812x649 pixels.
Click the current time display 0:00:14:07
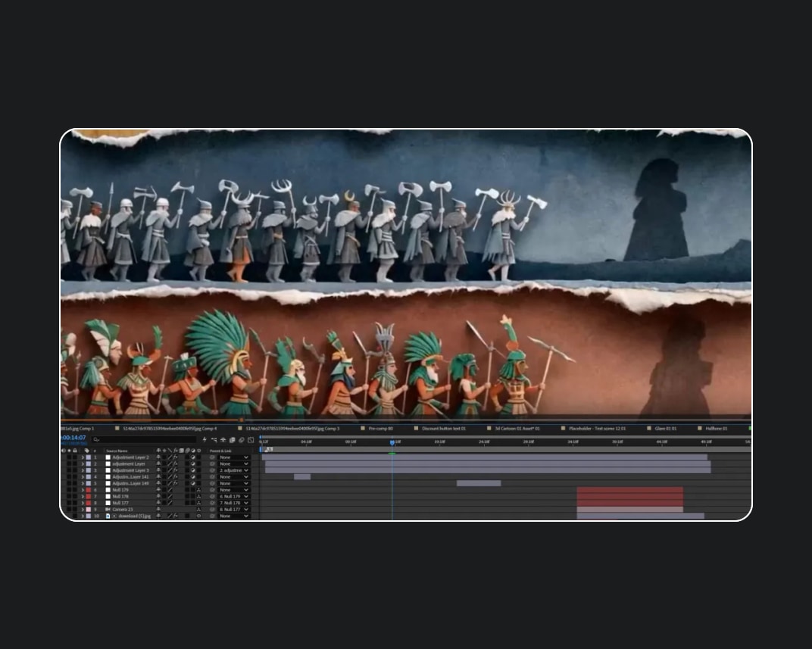pyautogui.click(x=73, y=438)
